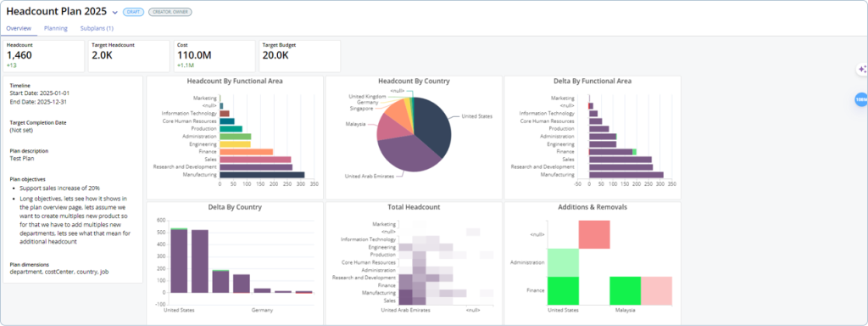Click the Malaysia pie label
The height and width of the screenshot is (326, 868).
355,124
